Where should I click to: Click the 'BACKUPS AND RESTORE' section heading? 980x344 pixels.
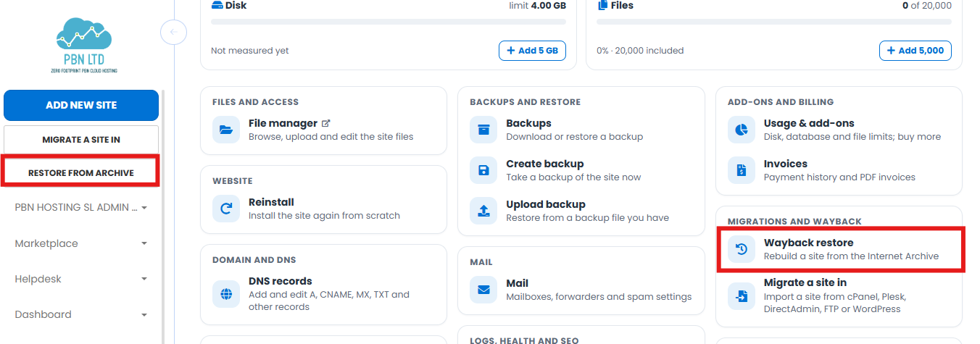(525, 102)
